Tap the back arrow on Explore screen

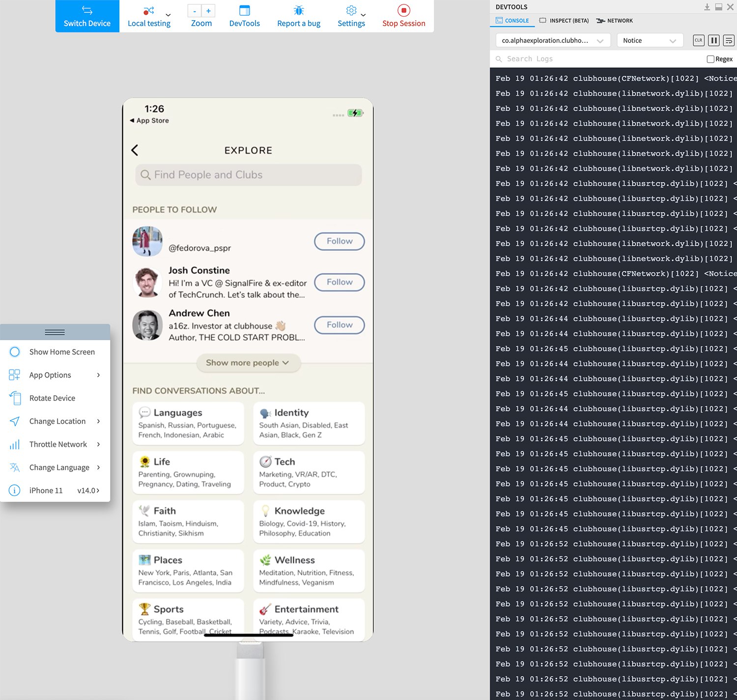135,150
